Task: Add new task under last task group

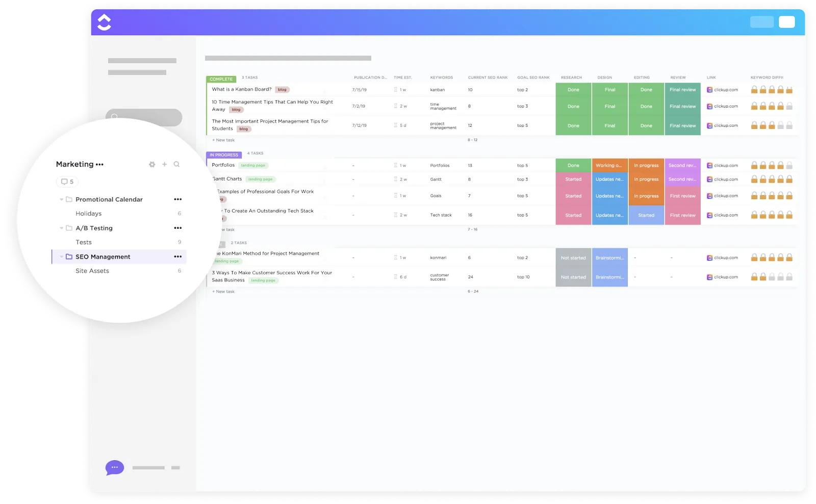Action: pyautogui.click(x=223, y=291)
